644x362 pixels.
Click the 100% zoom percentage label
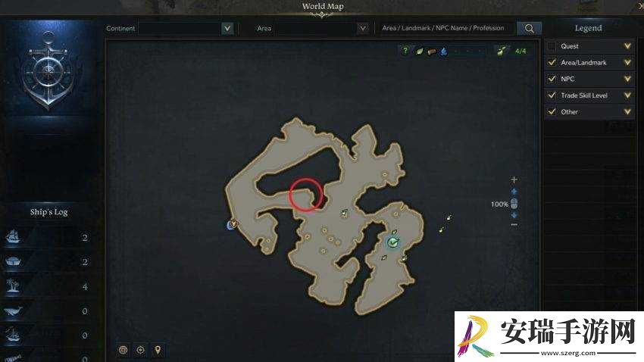tap(499, 204)
